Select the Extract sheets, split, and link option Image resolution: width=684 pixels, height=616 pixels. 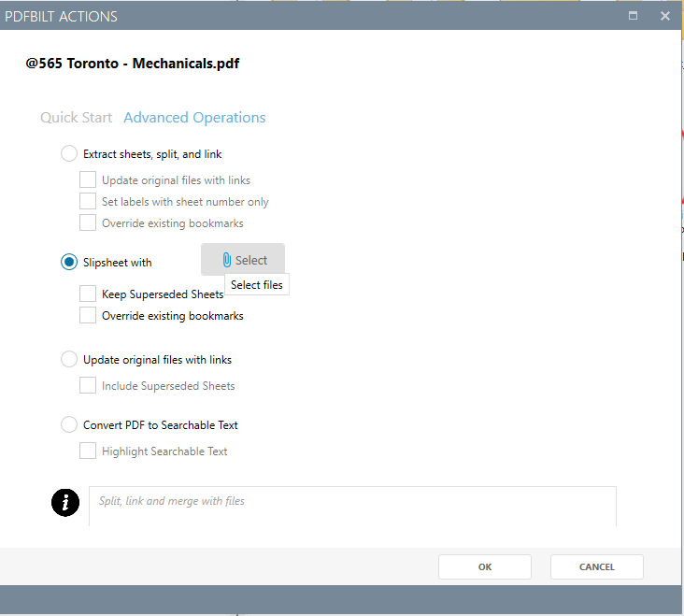coord(69,153)
